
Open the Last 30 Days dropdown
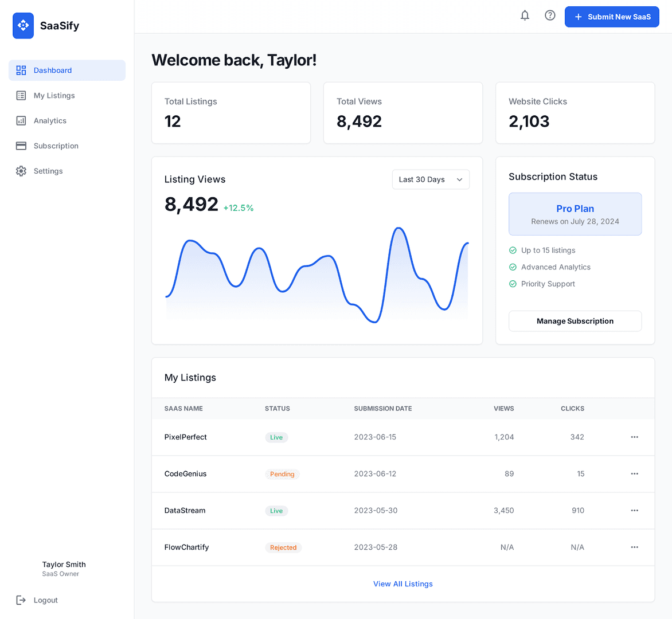[431, 179]
